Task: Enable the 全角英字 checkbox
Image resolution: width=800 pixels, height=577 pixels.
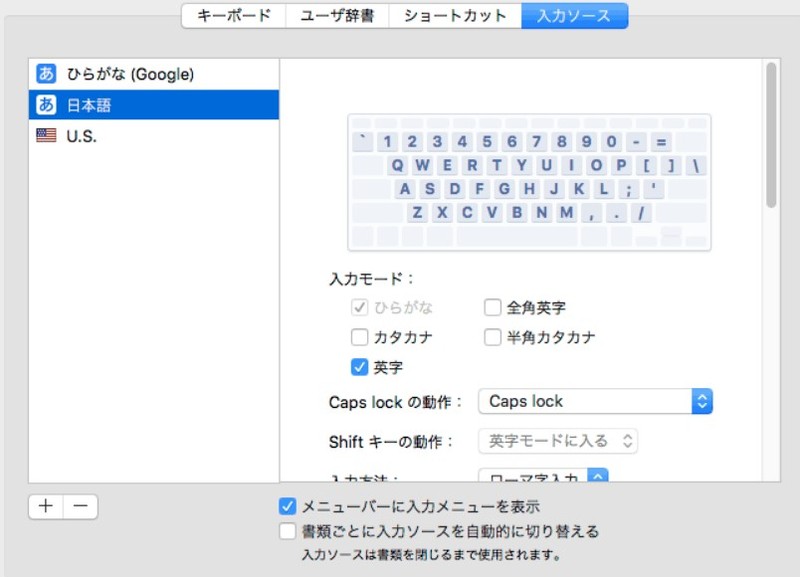Action: point(493,308)
